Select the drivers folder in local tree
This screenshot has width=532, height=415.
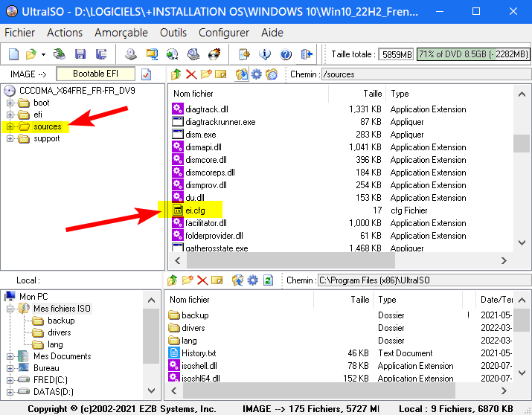point(59,332)
